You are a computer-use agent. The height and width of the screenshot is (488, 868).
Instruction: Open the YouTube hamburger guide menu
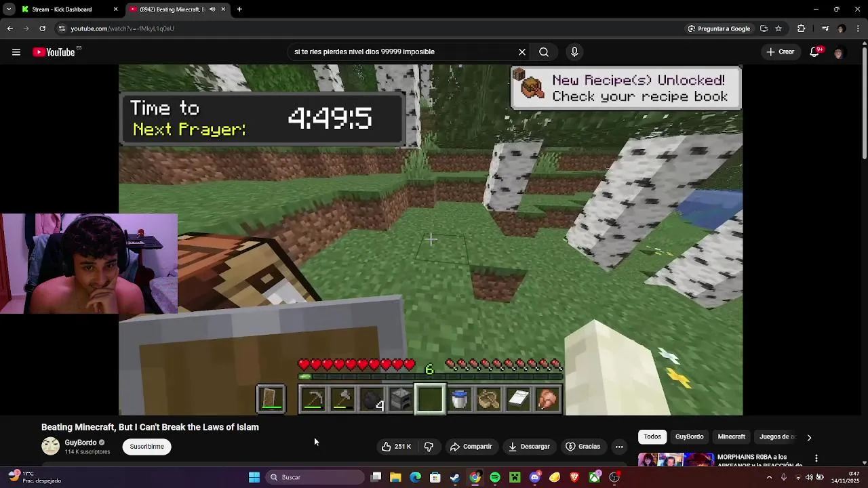tap(16, 52)
